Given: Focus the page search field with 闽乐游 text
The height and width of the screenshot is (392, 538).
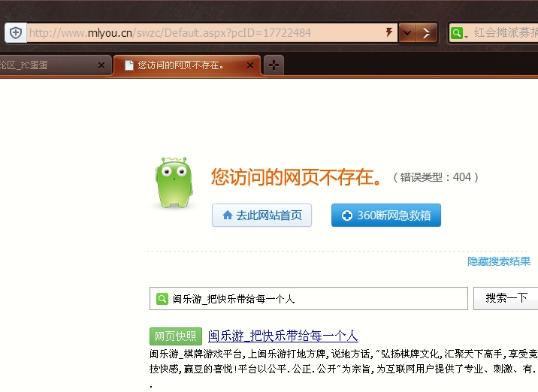Looking at the screenshot, I should point(309,299).
